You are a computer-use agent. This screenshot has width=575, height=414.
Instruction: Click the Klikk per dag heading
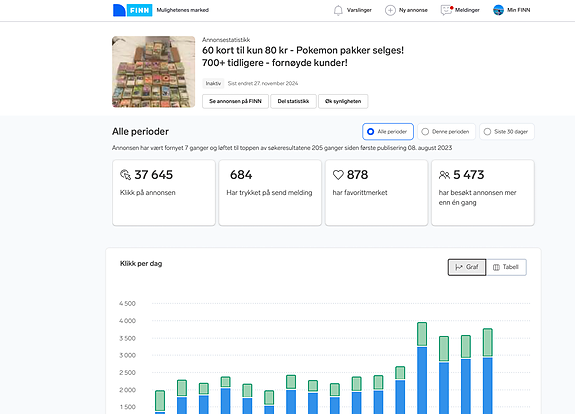click(141, 264)
